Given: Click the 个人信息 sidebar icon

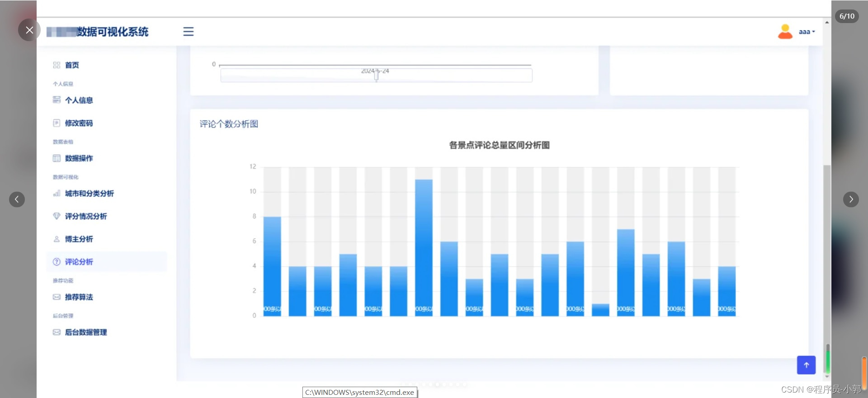Looking at the screenshot, I should point(57,100).
